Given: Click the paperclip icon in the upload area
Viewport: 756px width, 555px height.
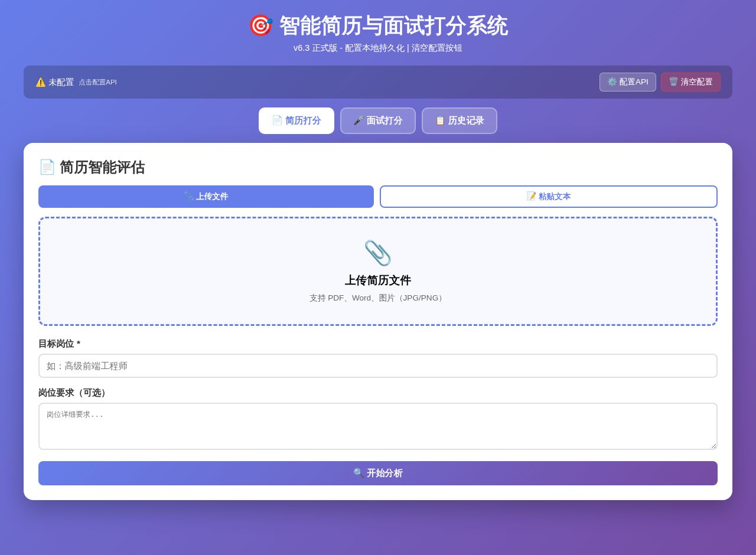Looking at the screenshot, I should 378,252.
